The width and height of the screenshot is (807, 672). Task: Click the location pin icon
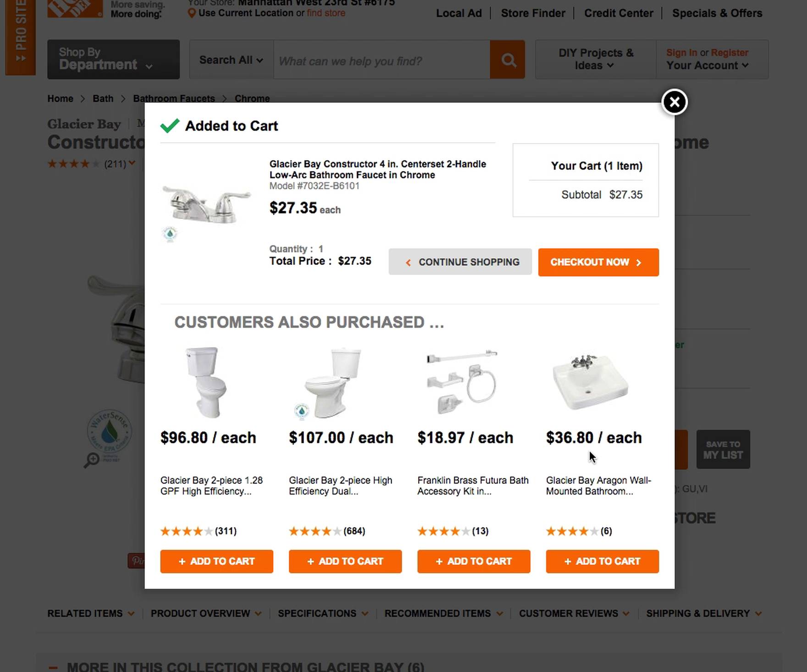tap(192, 13)
